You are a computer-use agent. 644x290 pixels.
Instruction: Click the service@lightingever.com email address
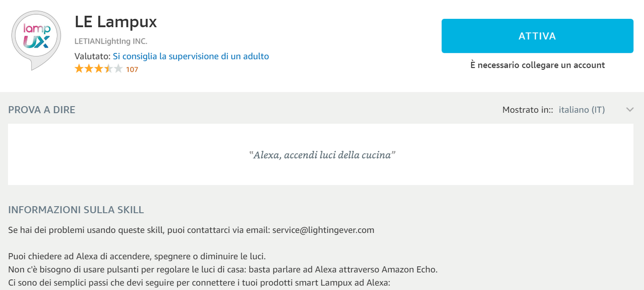[x=323, y=230]
